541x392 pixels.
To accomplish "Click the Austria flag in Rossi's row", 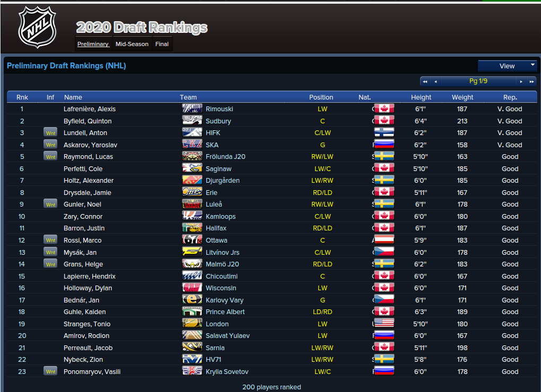I will [384, 240].
